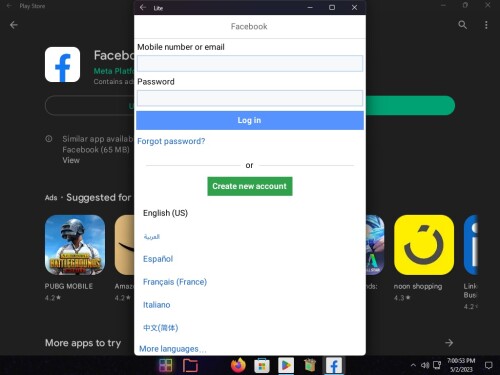Open Microsoft Store icon in taskbar
This screenshot has height=375, width=500.
click(x=262, y=366)
